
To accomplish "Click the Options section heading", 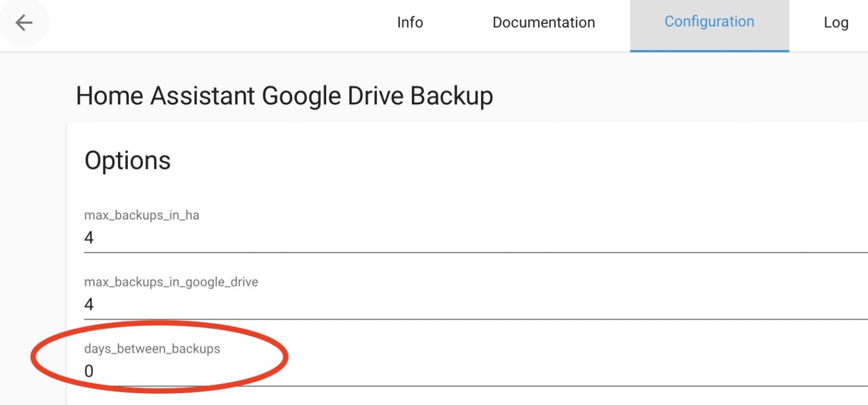I will point(128,161).
